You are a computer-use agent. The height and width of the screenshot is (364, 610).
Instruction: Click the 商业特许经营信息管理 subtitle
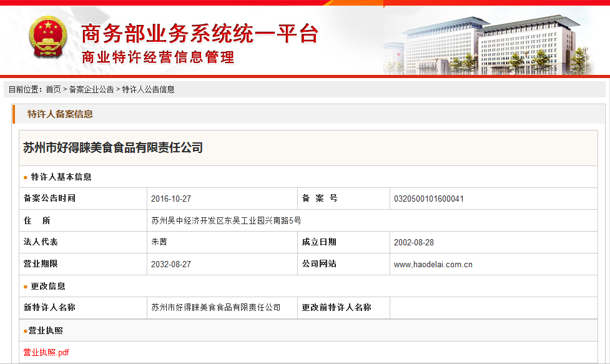(x=158, y=57)
